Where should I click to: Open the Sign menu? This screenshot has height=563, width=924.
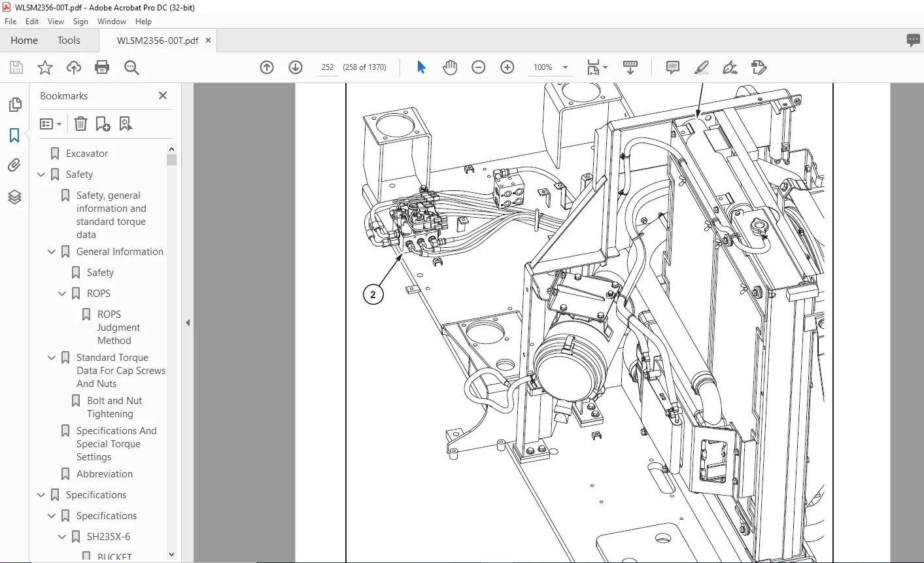(80, 22)
